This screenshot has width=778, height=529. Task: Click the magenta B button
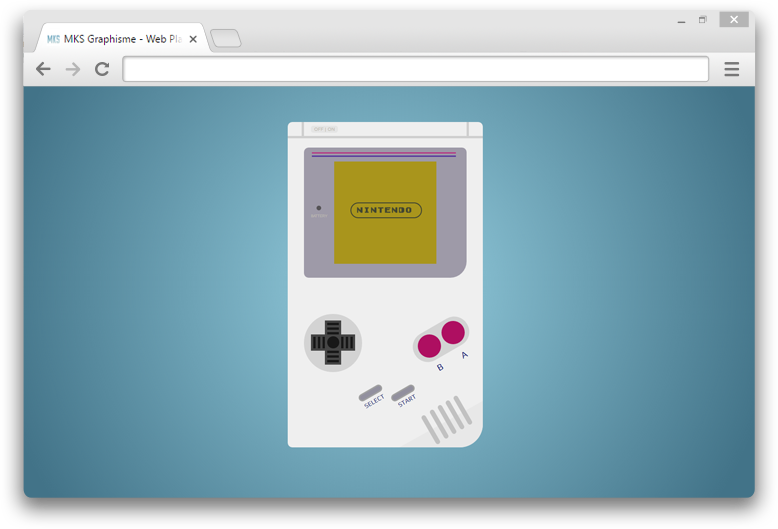point(429,346)
